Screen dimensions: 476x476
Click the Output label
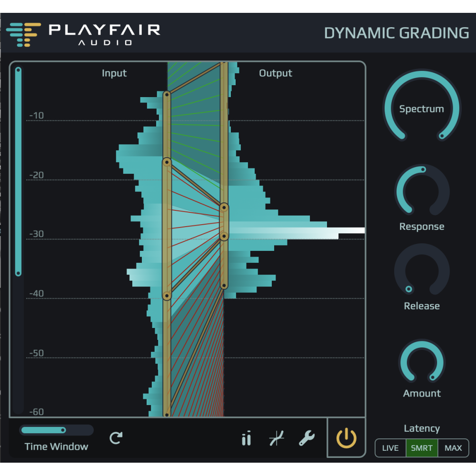tap(275, 73)
